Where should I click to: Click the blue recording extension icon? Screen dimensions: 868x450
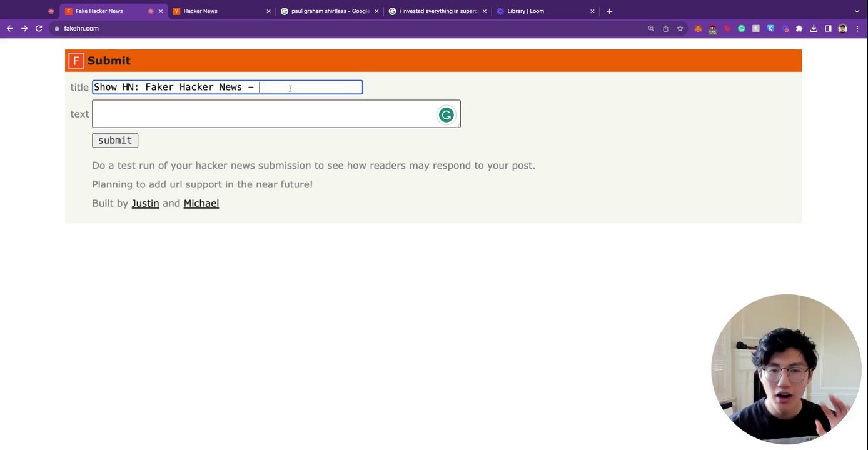pos(785,28)
